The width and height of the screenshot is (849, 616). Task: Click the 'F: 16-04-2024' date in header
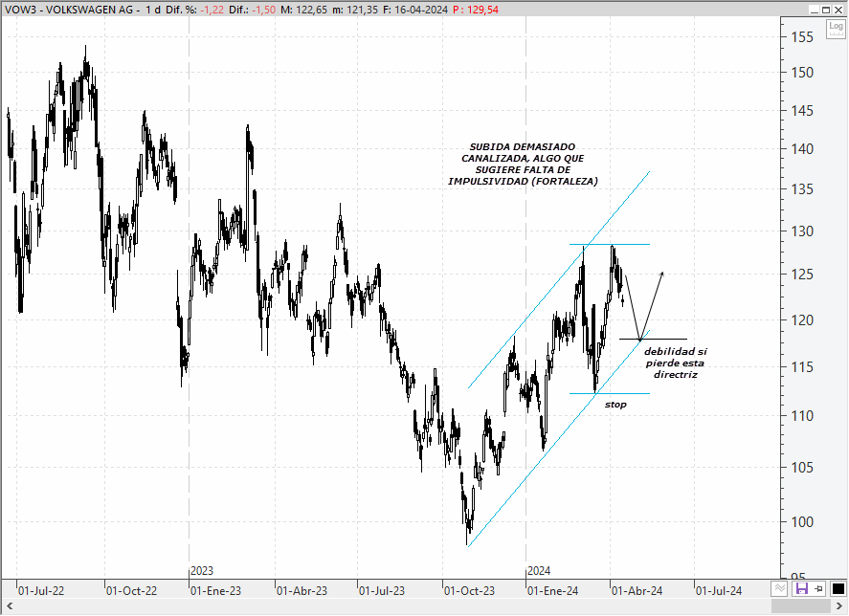[415, 10]
